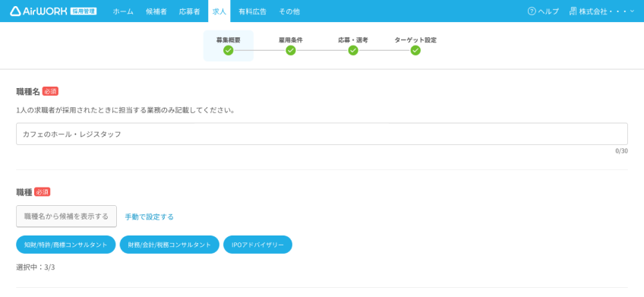644x297 pixels.
Task: Click the 採用管理 label in header
Action: [84, 11]
